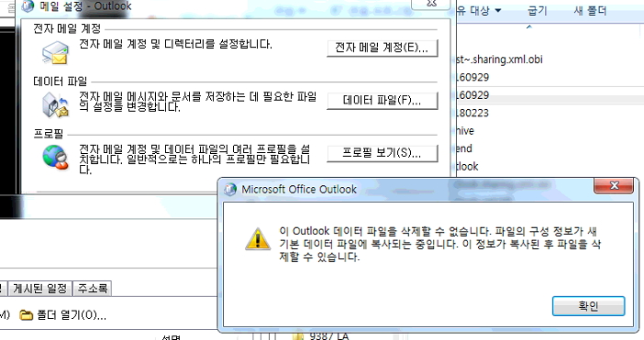Select the st~.sharing.xml.obi file in Explorer
This screenshot has width=644, height=340.
[x=500, y=60]
